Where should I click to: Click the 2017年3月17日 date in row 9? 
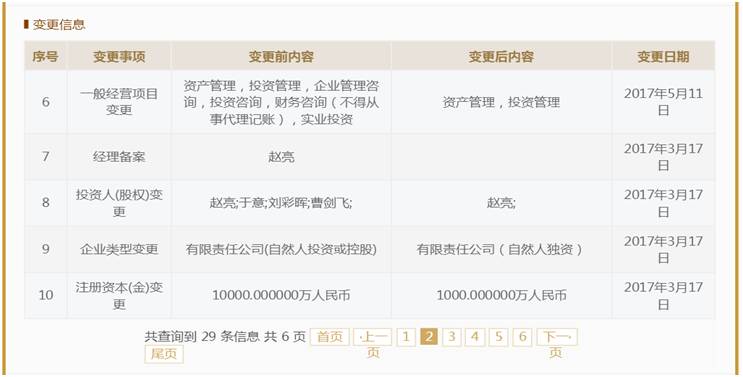click(663, 249)
